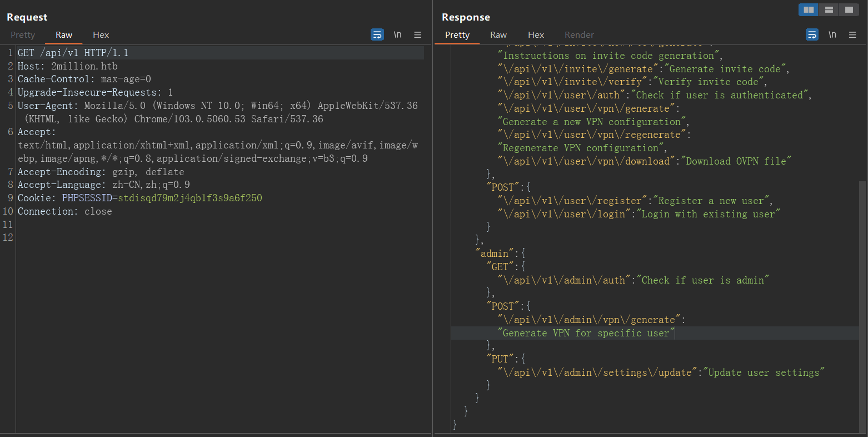Viewport: 868px width, 437px height.
Task: Select the Request Raw tab
Action: click(64, 34)
